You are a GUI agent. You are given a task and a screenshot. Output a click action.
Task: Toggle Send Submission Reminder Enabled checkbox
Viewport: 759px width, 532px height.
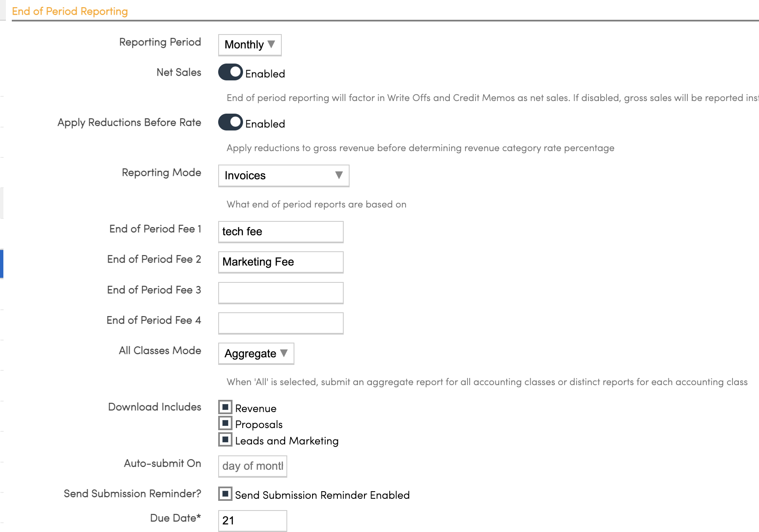(225, 494)
